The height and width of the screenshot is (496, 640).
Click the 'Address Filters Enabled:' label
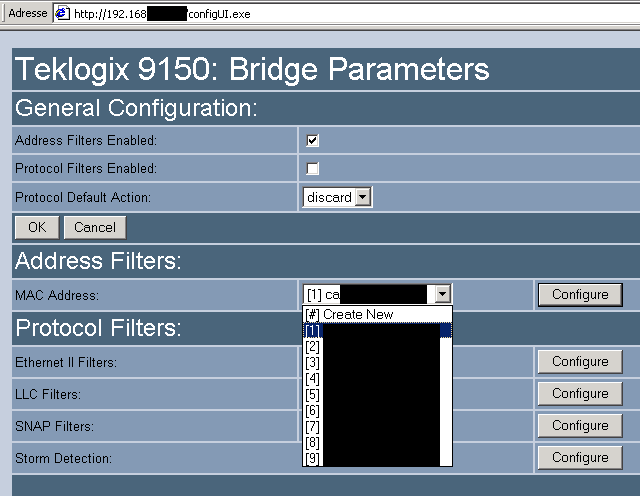(86, 140)
